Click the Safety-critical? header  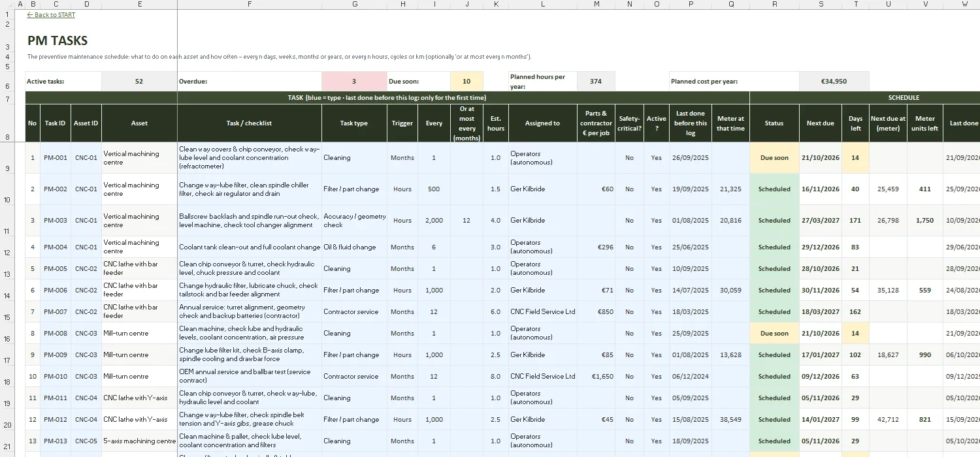[629, 123]
